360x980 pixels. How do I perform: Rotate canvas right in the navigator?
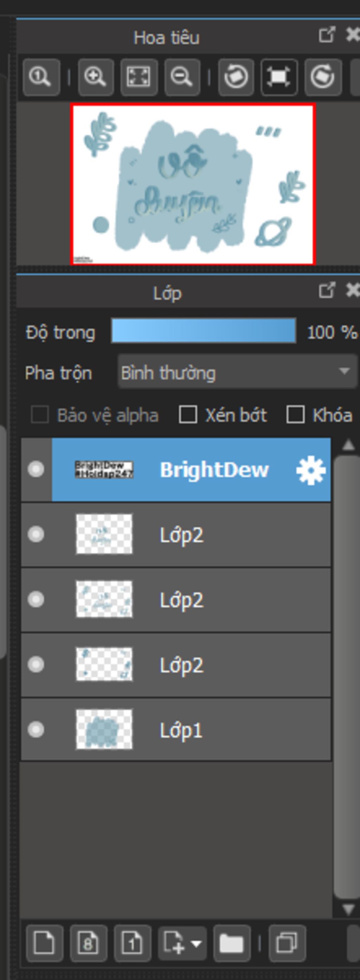click(323, 77)
